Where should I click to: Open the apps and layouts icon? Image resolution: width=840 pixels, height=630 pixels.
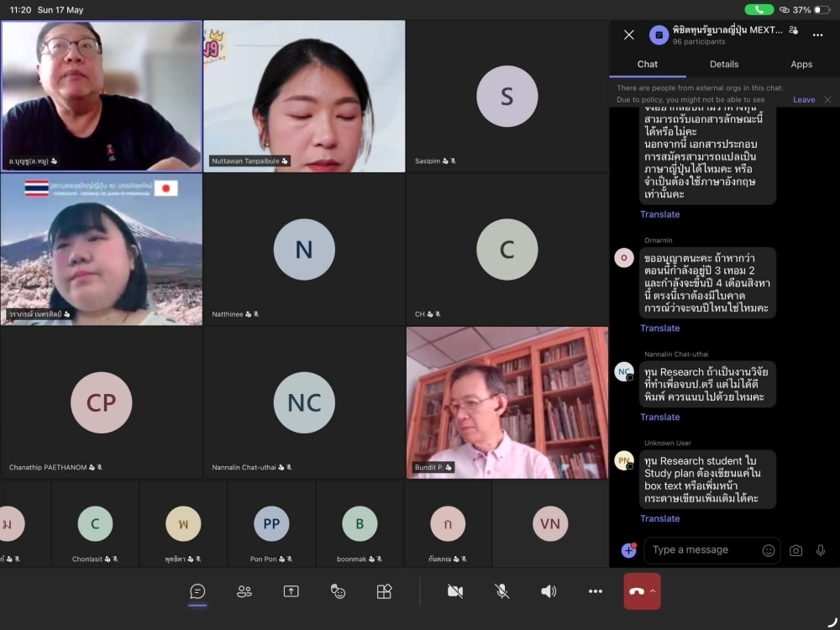(x=384, y=591)
